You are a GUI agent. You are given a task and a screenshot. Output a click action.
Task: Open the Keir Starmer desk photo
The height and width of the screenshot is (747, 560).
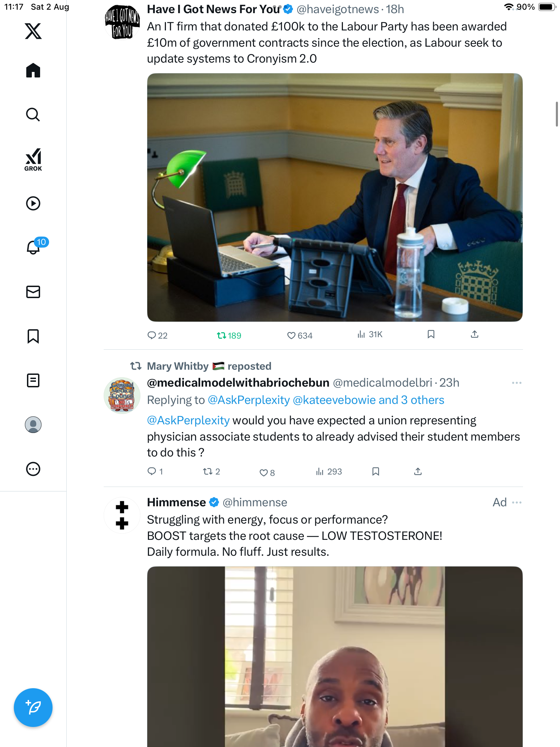pyautogui.click(x=335, y=197)
